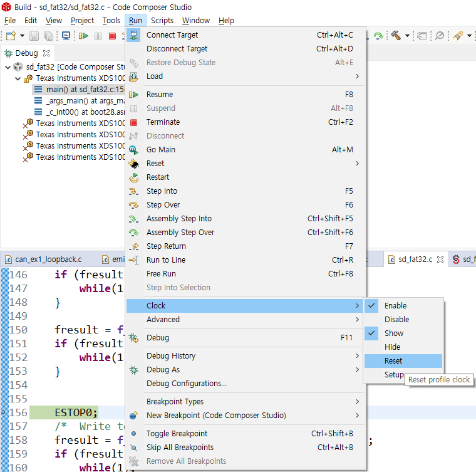Click the Resume icon in Run menu

[133, 95]
